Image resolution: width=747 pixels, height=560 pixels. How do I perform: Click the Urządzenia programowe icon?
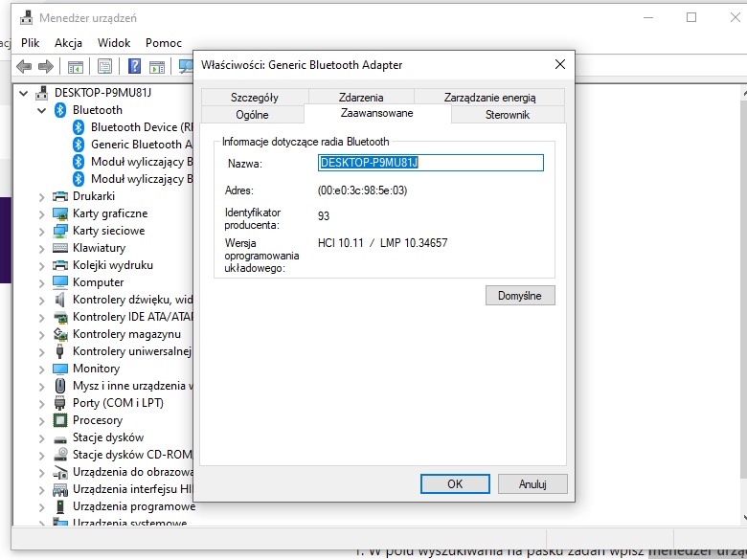(60, 506)
